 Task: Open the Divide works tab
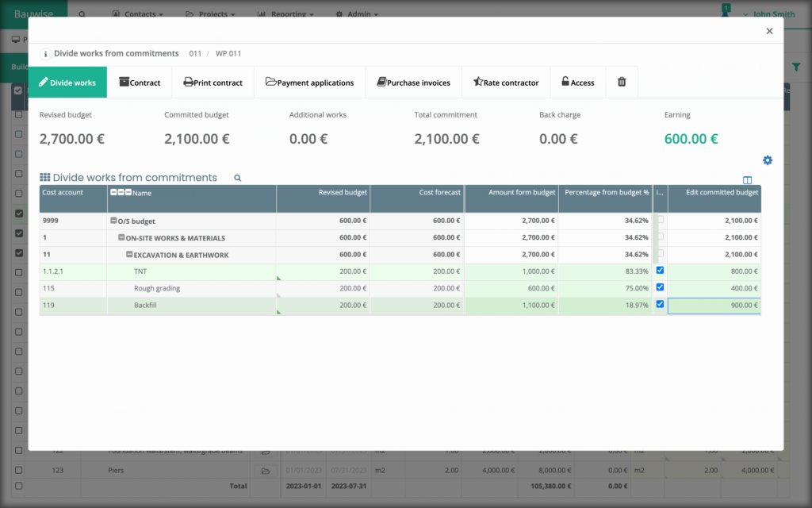click(67, 82)
